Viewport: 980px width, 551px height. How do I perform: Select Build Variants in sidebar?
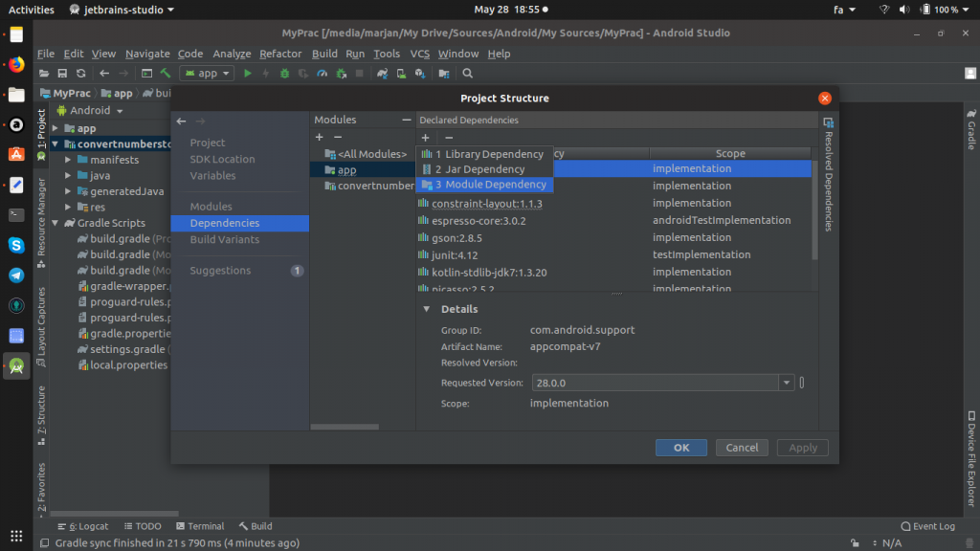coord(240,239)
